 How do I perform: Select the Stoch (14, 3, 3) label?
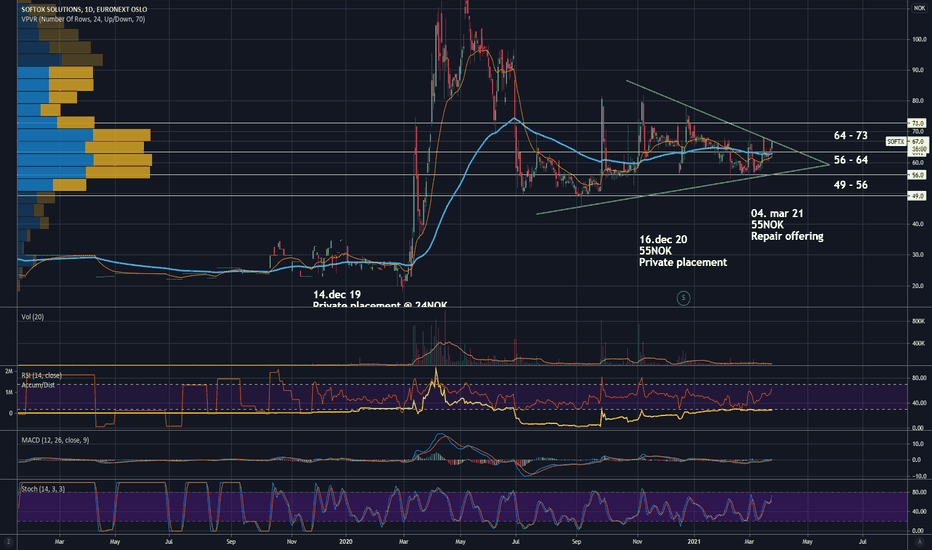click(43, 489)
